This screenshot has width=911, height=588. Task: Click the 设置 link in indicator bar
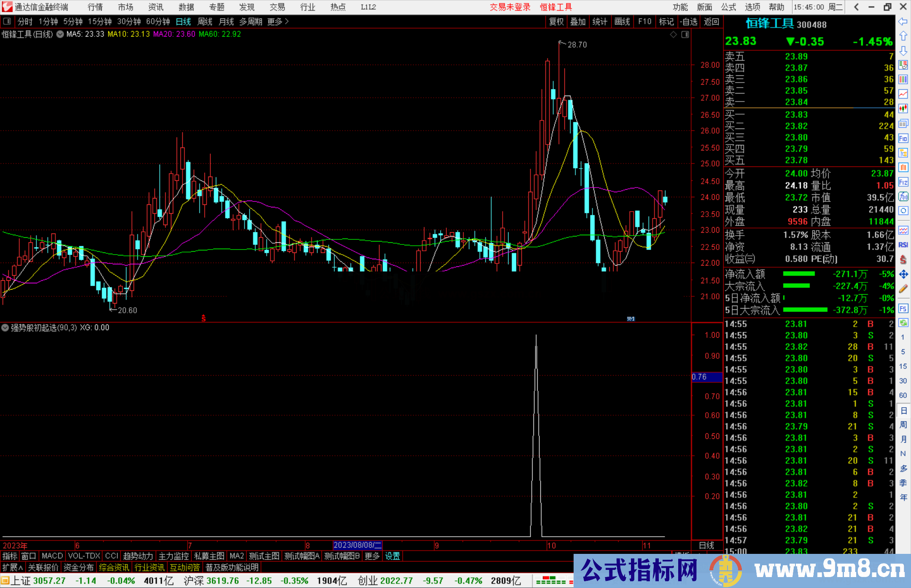tap(392, 556)
